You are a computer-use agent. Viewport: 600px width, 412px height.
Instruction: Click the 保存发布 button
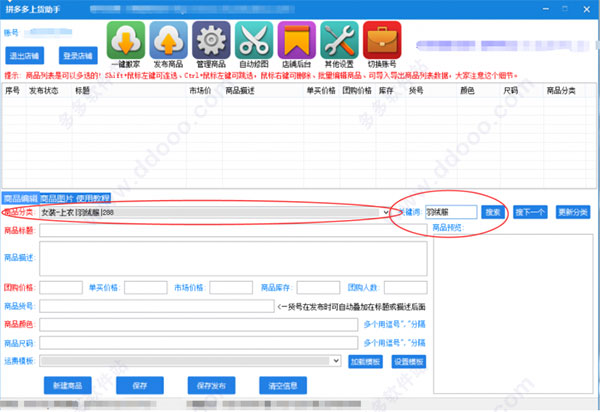click(x=211, y=386)
